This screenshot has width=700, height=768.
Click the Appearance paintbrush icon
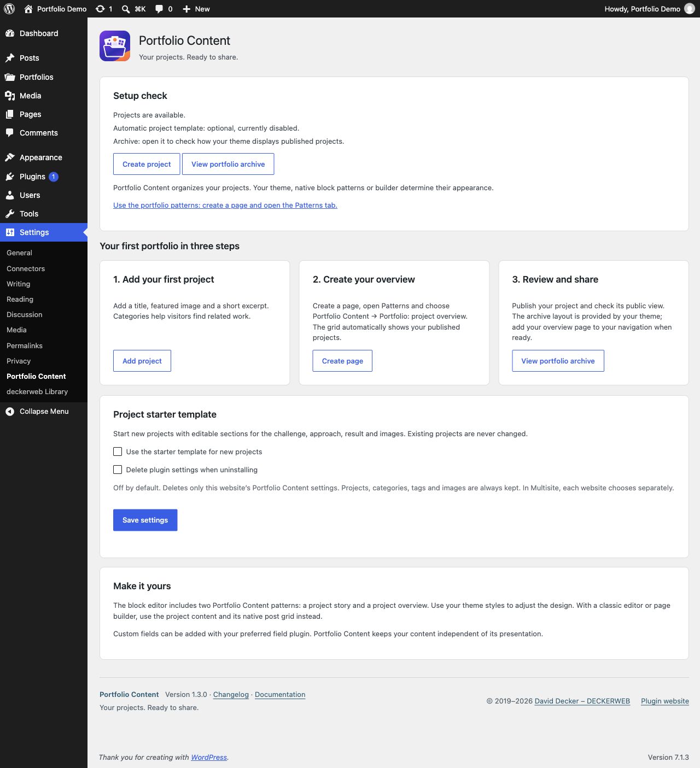pos(10,157)
